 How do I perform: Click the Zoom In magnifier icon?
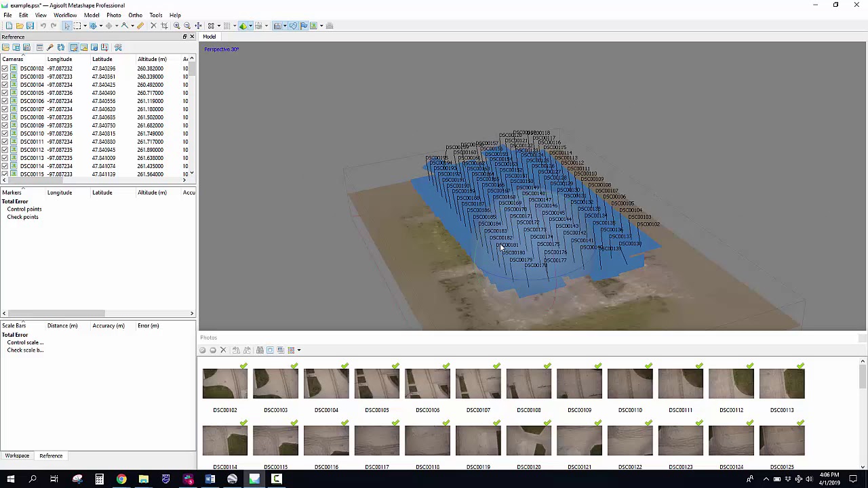pos(176,26)
